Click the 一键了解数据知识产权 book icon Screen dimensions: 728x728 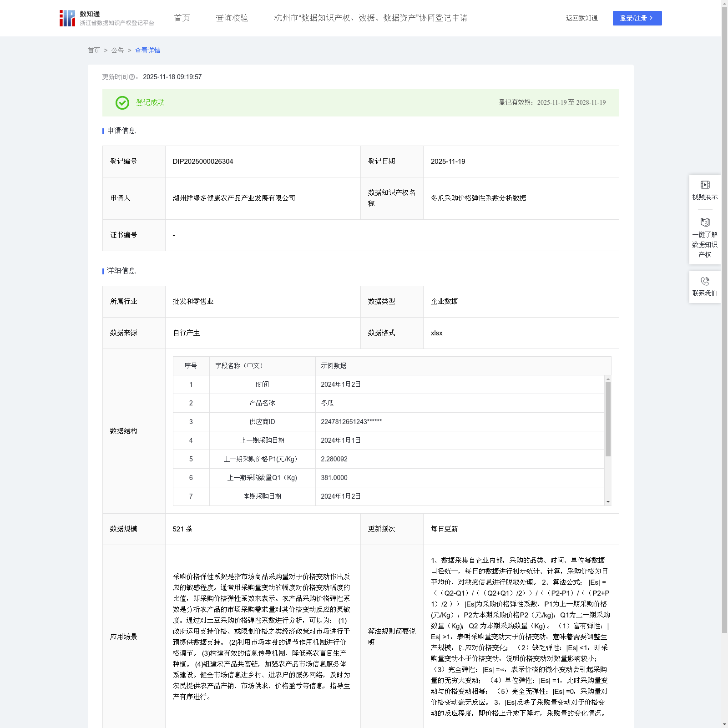(x=705, y=222)
